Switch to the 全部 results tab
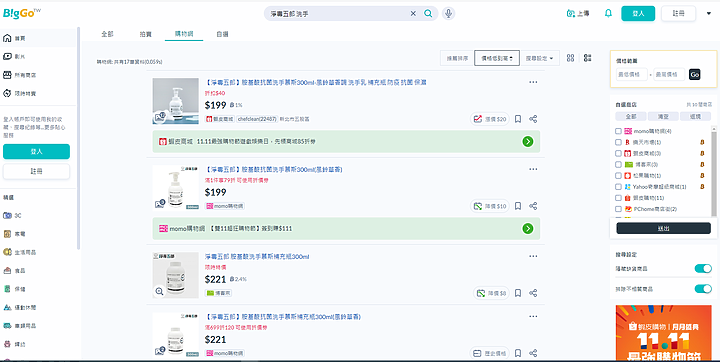 coord(107,34)
